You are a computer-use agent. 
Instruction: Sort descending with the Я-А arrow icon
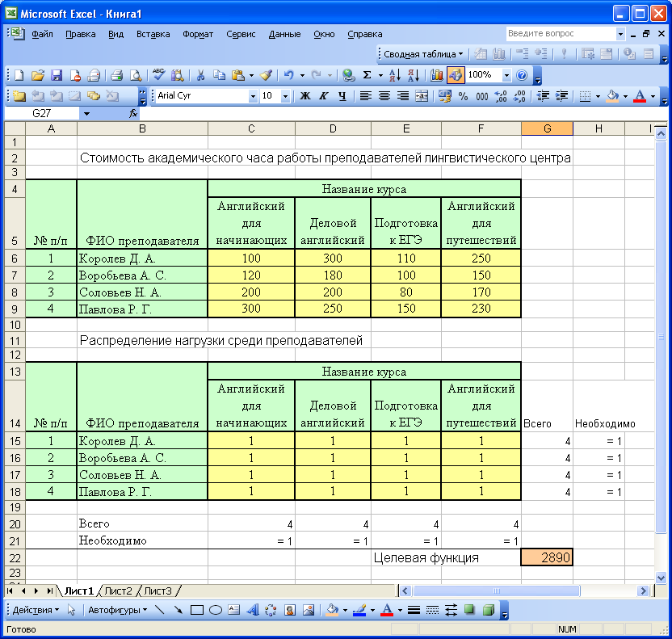click(414, 75)
